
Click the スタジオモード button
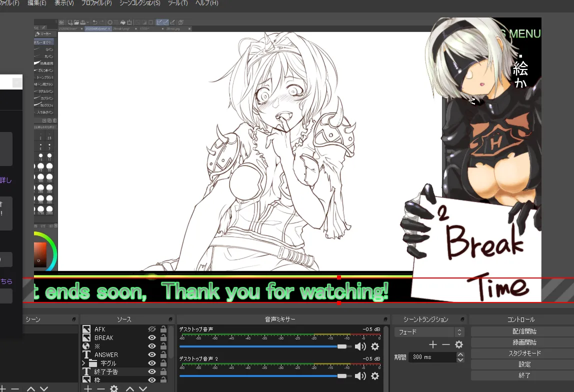click(524, 353)
